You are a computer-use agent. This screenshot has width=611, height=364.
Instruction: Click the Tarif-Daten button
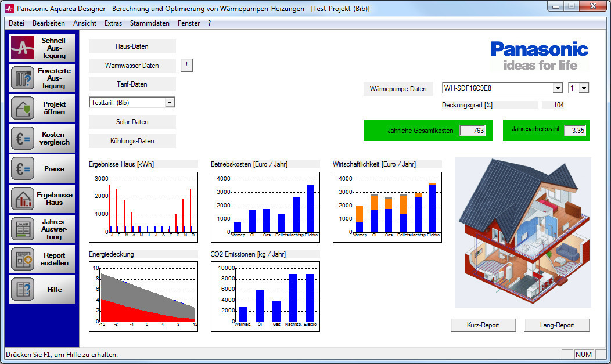pos(132,84)
